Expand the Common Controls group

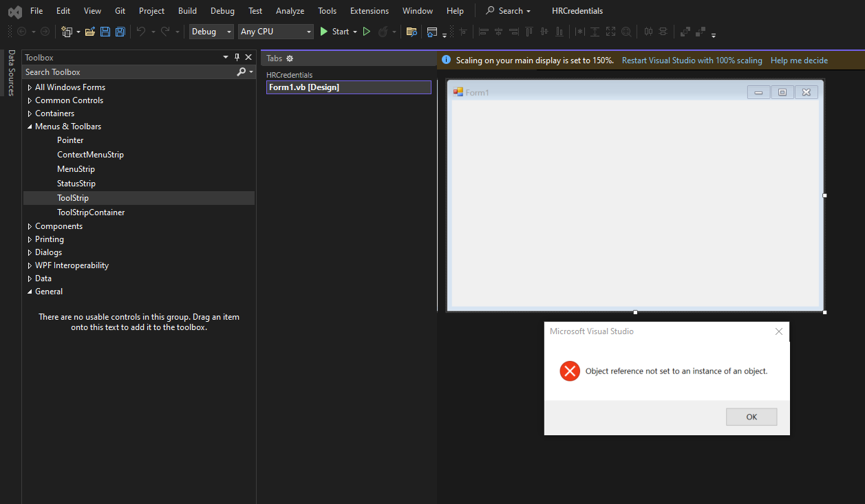[30, 100]
